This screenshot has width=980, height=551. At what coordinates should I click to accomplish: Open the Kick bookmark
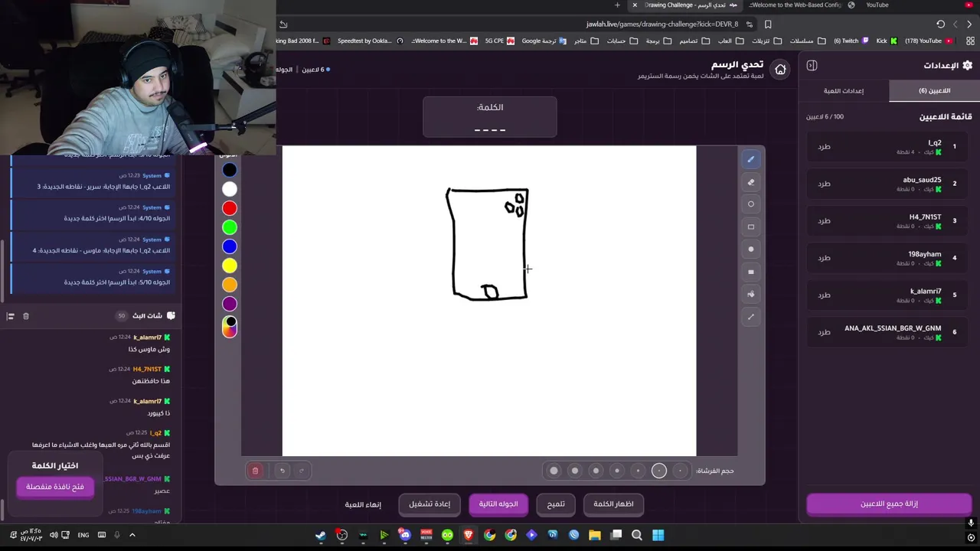pyautogui.click(x=886, y=41)
